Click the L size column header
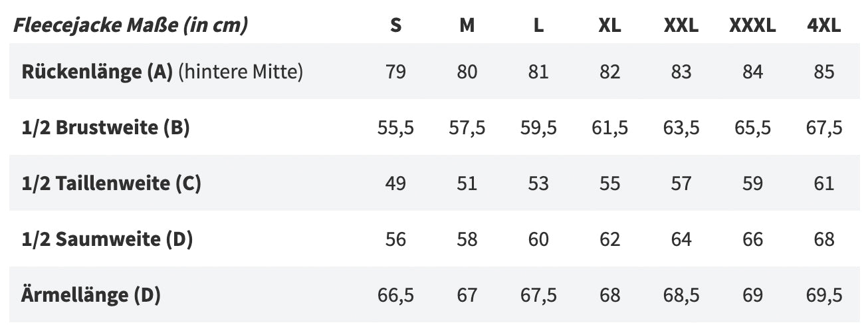This screenshot has width=868, height=331. point(538,26)
